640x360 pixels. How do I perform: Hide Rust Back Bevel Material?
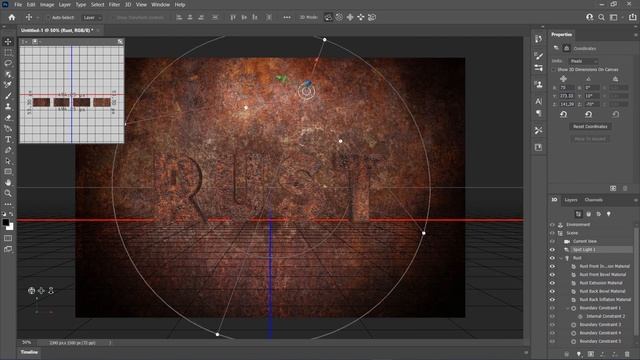click(552, 291)
